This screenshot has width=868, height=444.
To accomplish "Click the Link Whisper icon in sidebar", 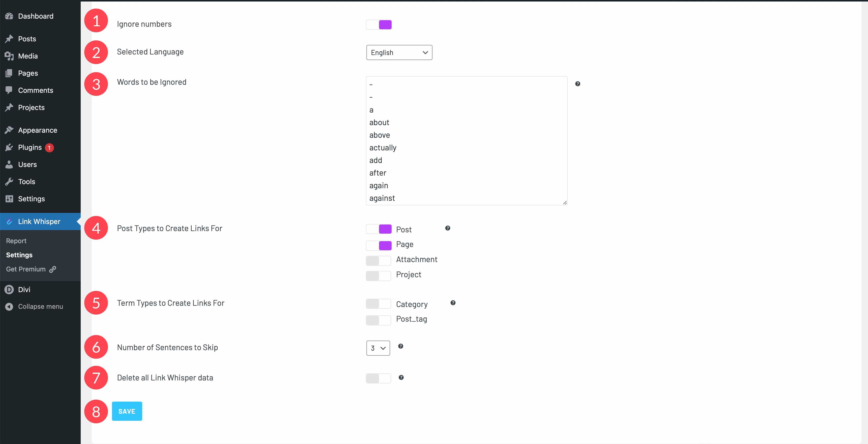I will (10, 221).
